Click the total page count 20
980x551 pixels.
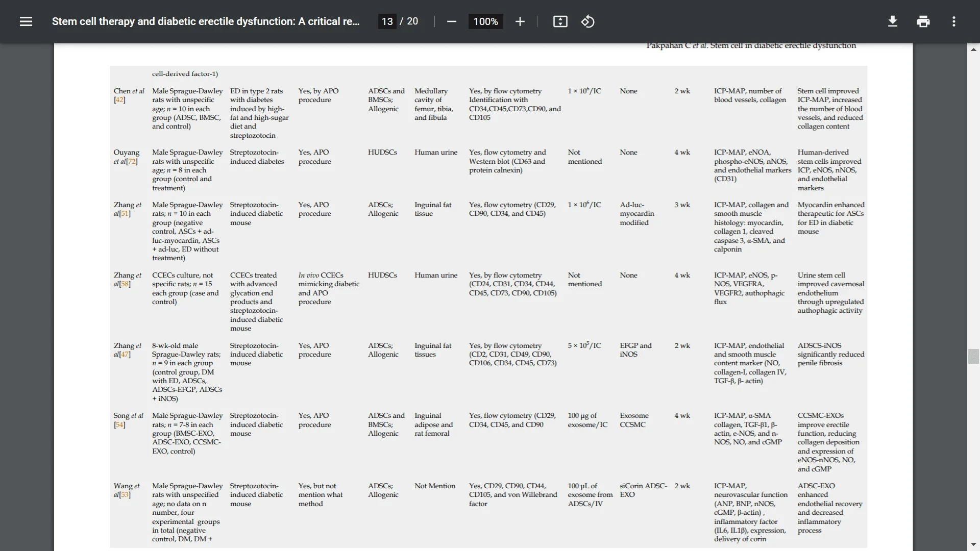412,21
